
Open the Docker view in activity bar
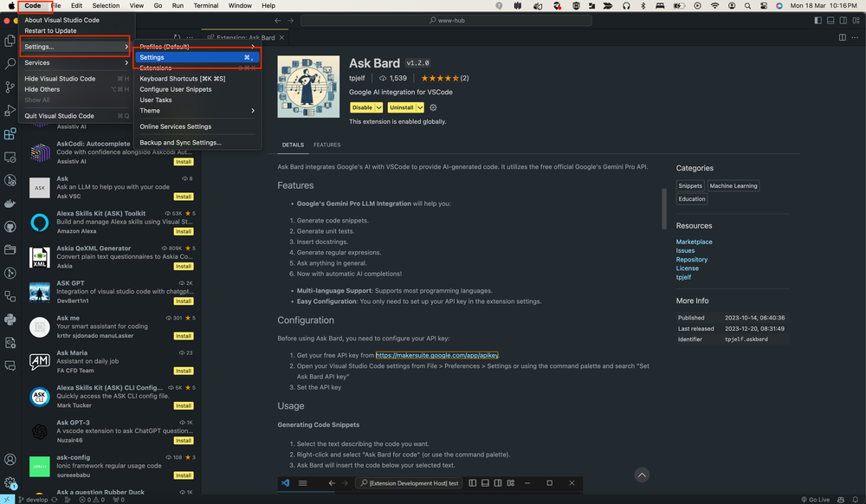pos(10,204)
